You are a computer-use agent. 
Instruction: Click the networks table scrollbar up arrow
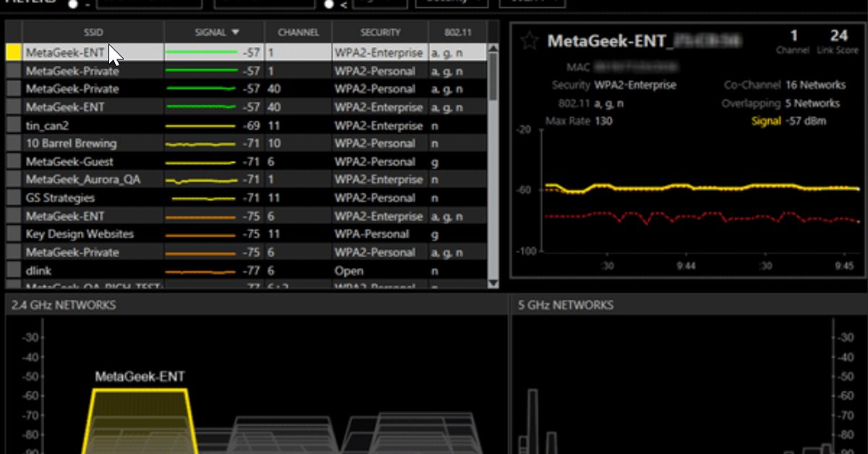[x=493, y=47]
